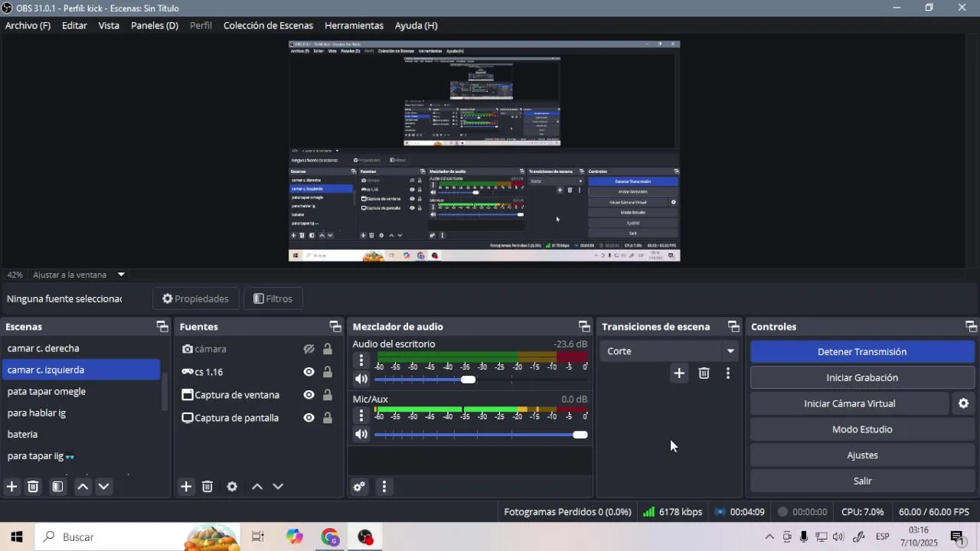
Task: Hide the cs 1.16 source
Action: point(309,372)
